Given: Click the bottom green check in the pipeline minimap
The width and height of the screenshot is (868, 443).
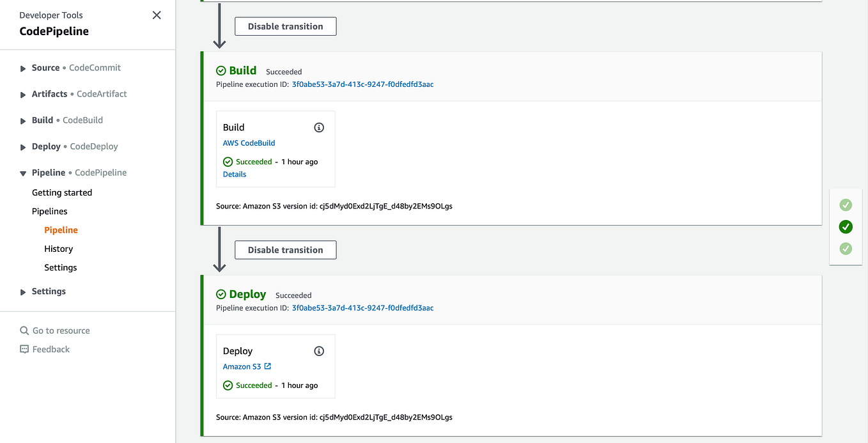Looking at the screenshot, I should [x=845, y=249].
